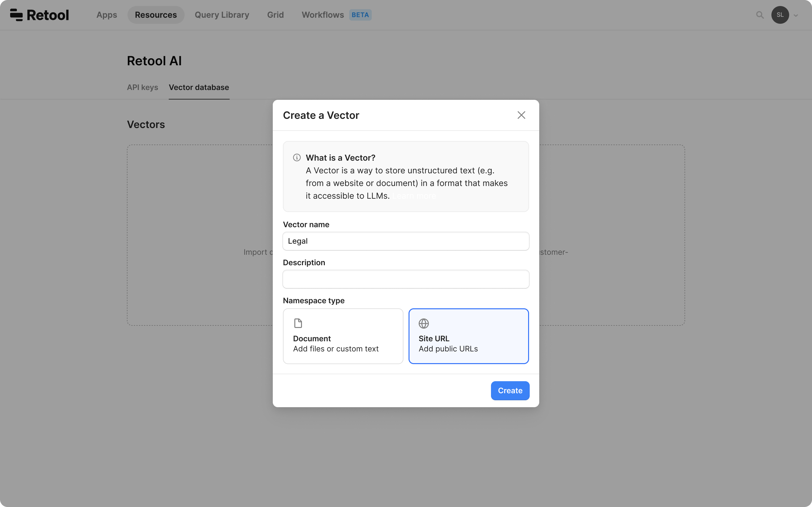The width and height of the screenshot is (812, 507).
Task: Click the Site URL globe icon
Action: (424, 323)
